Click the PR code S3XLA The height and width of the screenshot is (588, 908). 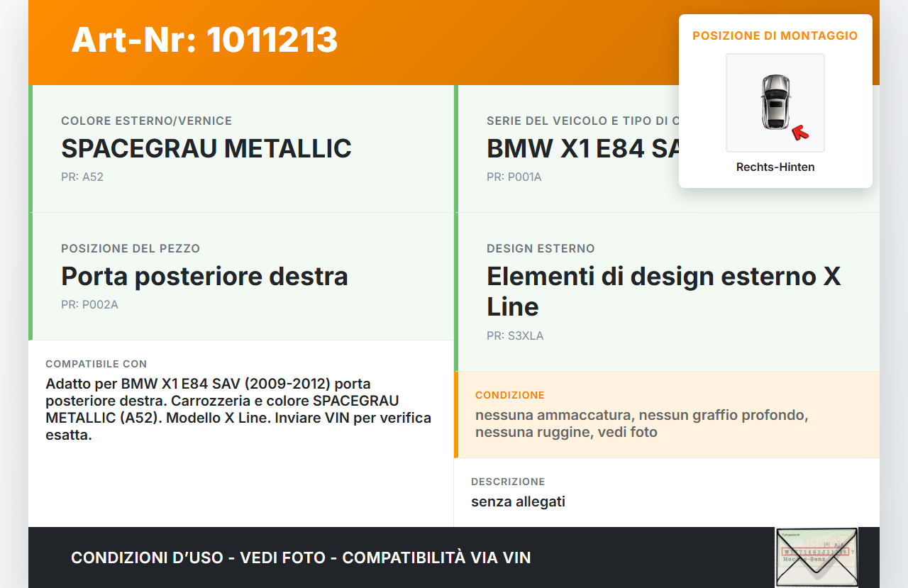(515, 335)
